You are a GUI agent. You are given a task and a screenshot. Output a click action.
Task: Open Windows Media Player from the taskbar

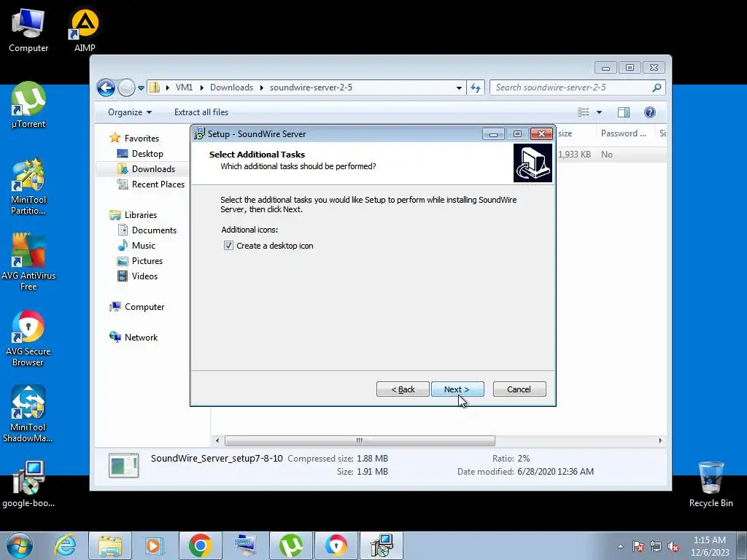(x=155, y=545)
